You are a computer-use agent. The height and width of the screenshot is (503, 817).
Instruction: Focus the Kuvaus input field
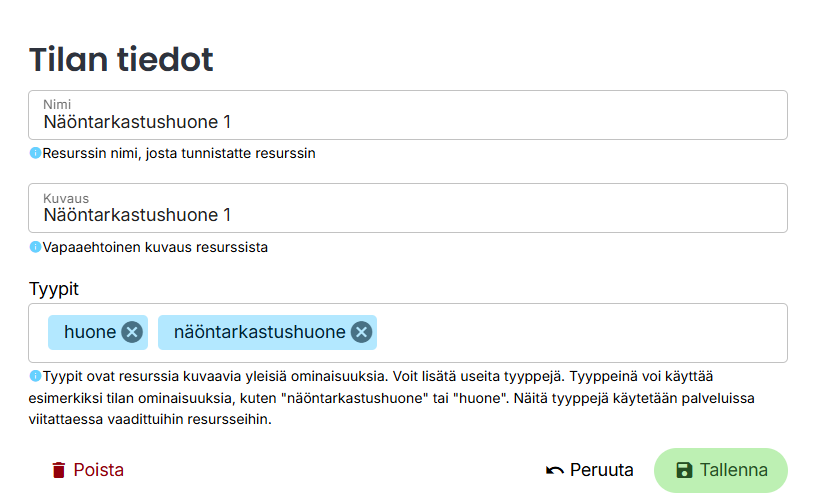pos(400,215)
